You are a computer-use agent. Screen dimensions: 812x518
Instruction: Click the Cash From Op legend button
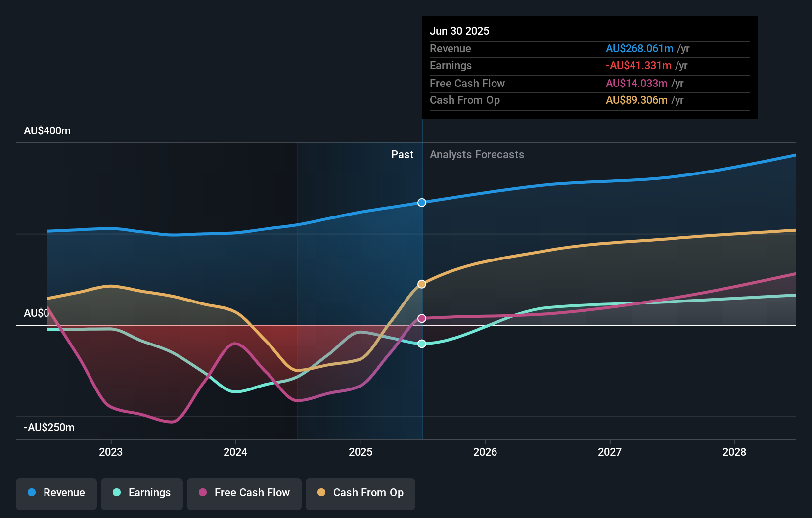[360, 494]
